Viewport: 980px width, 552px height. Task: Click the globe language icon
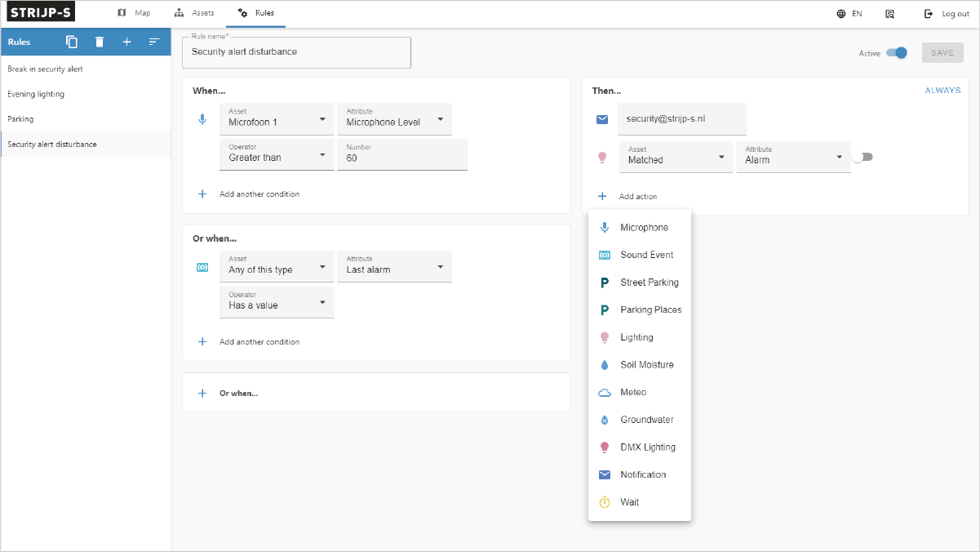(x=841, y=14)
